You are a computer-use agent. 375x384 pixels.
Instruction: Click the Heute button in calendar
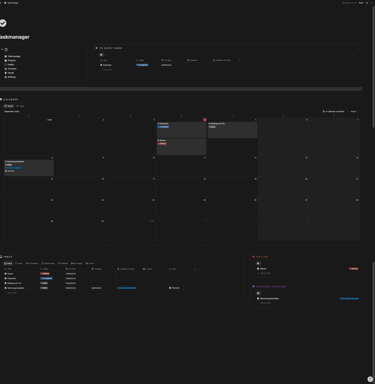pyautogui.click(x=353, y=111)
